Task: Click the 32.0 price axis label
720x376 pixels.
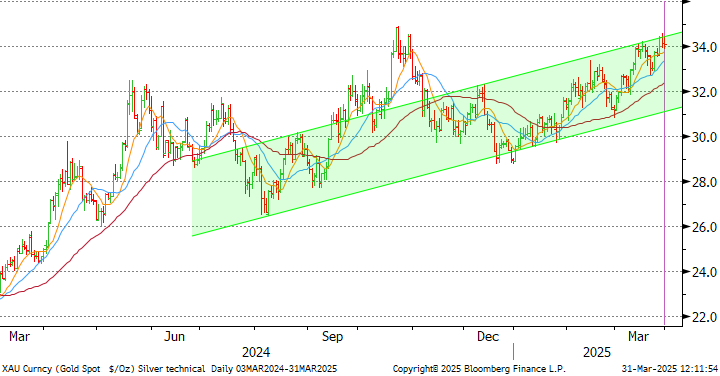Action: coord(704,92)
